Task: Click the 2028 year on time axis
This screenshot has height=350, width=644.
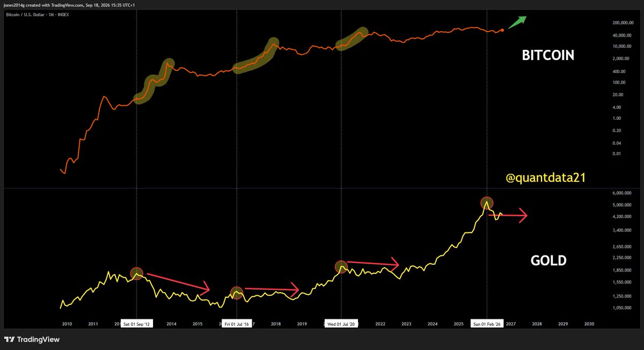Action: (x=537, y=324)
